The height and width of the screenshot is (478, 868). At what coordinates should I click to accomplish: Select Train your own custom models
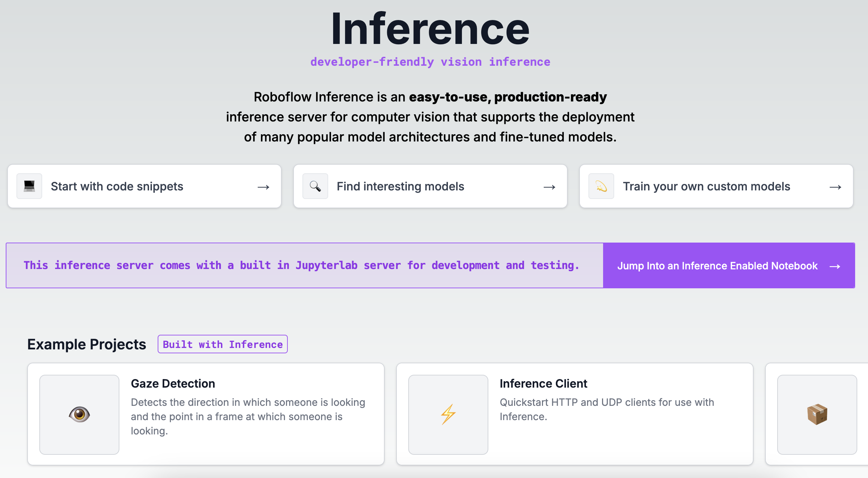[706, 186]
